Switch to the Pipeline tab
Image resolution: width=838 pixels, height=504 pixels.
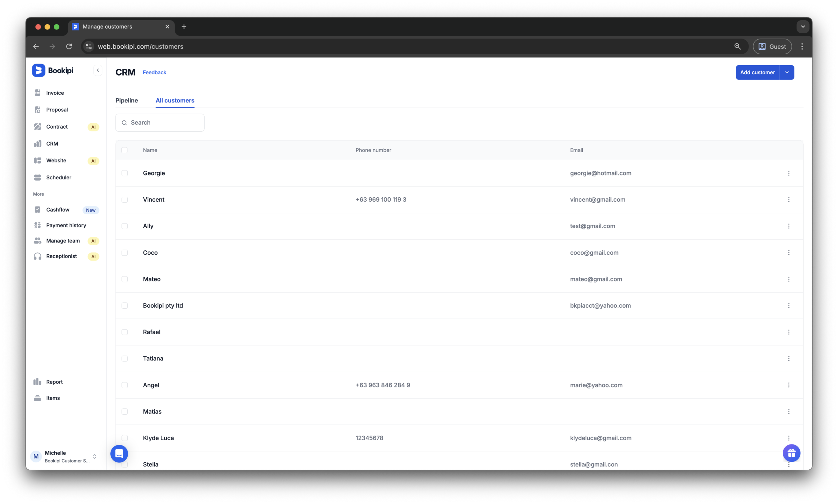pyautogui.click(x=126, y=100)
